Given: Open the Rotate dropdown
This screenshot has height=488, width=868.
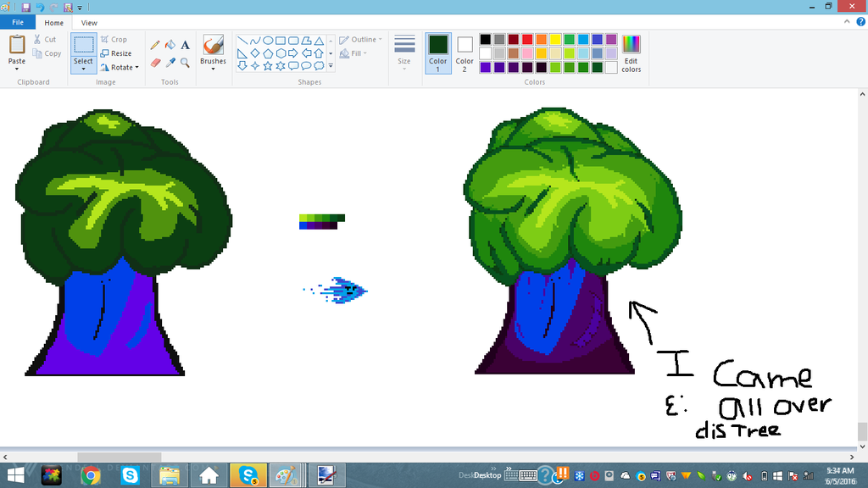Looking at the screenshot, I should point(120,67).
